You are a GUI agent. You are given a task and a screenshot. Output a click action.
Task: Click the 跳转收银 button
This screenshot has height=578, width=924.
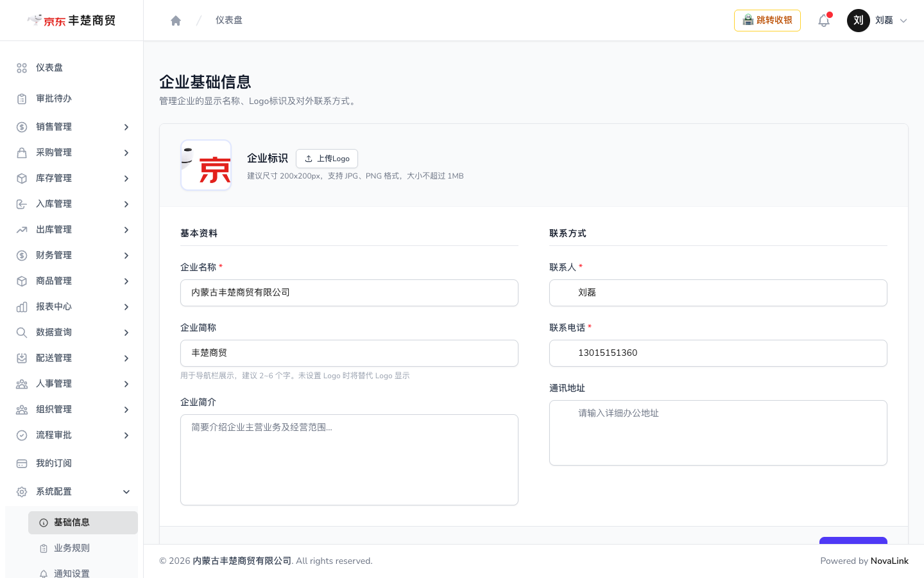pos(767,21)
